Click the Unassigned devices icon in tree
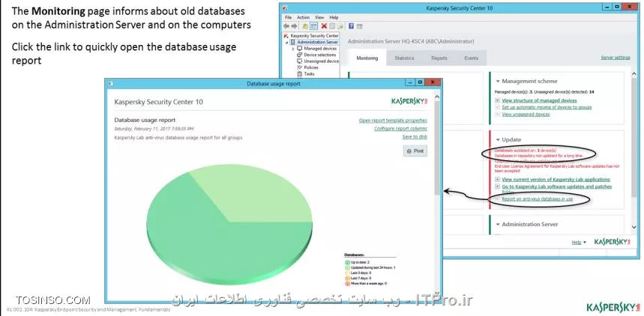The height and width of the screenshot is (316, 644). (x=299, y=61)
